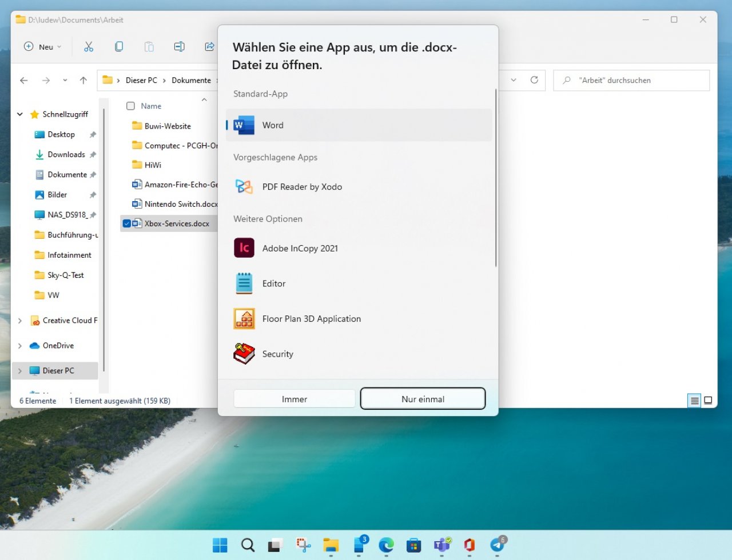Open taskbar search
Viewport: 732px width, 560px height.
coord(248,545)
